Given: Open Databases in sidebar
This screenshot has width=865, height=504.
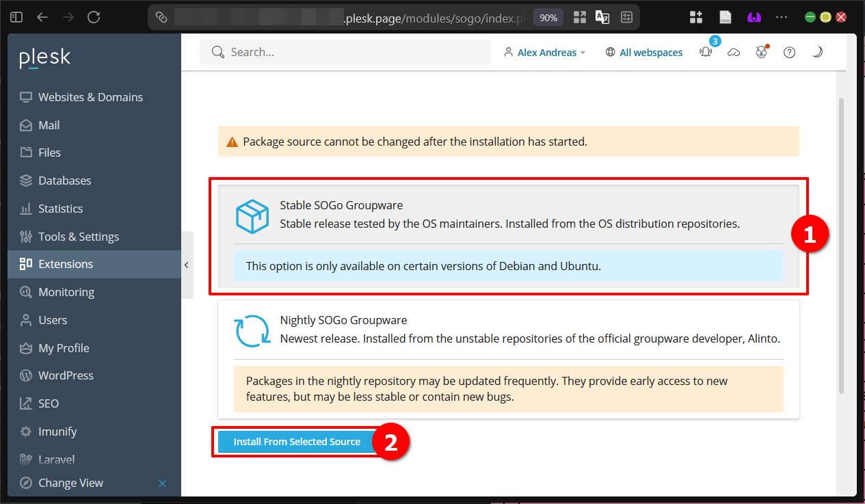Looking at the screenshot, I should (x=94, y=181).
